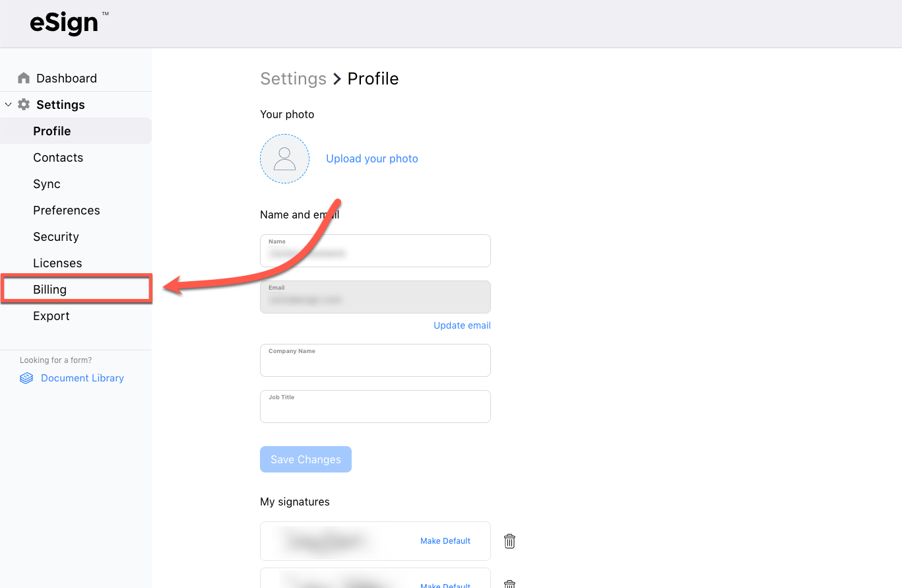Navigate to Licenses
Screen dimensions: 902x588
click(x=57, y=263)
